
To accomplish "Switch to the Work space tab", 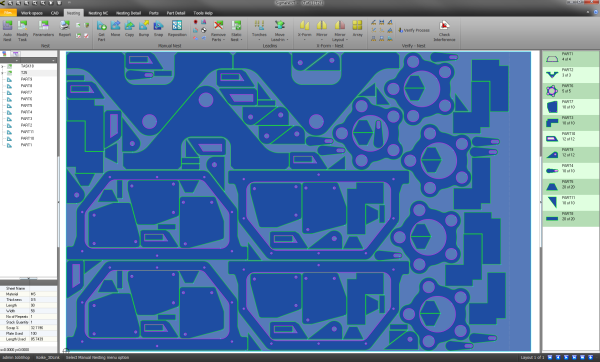I will coord(32,13).
